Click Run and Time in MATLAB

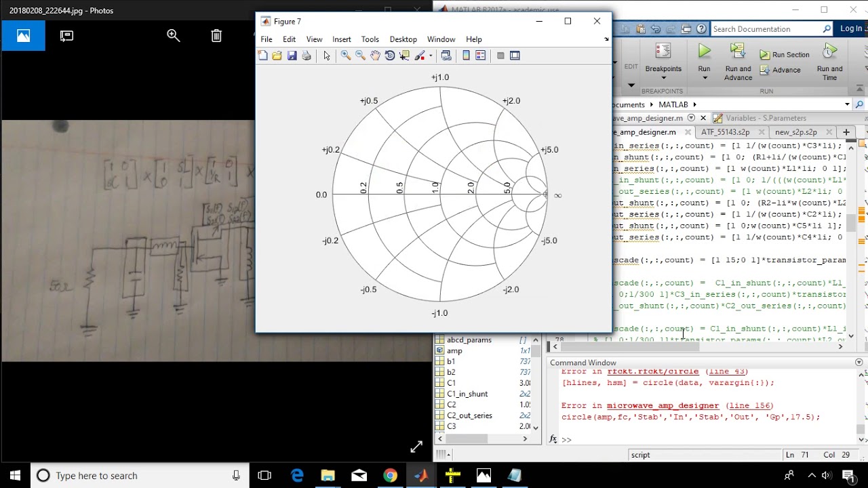[829, 62]
